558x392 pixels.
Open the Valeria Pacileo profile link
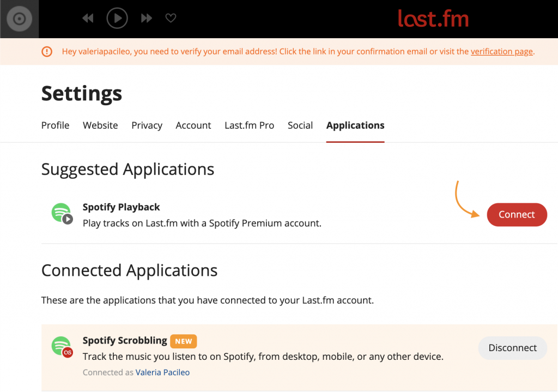pos(162,372)
